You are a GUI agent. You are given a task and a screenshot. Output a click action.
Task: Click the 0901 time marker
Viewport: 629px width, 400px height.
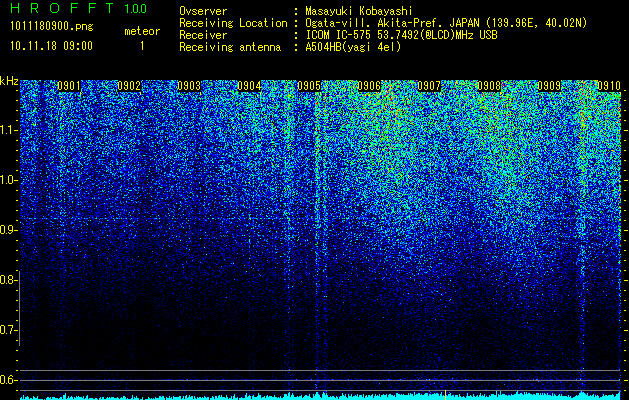[69, 86]
